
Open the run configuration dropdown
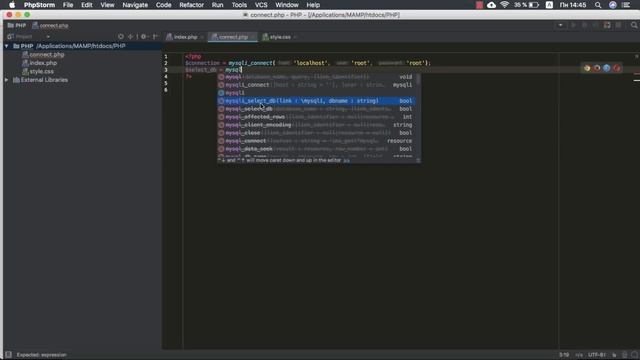click(560, 25)
